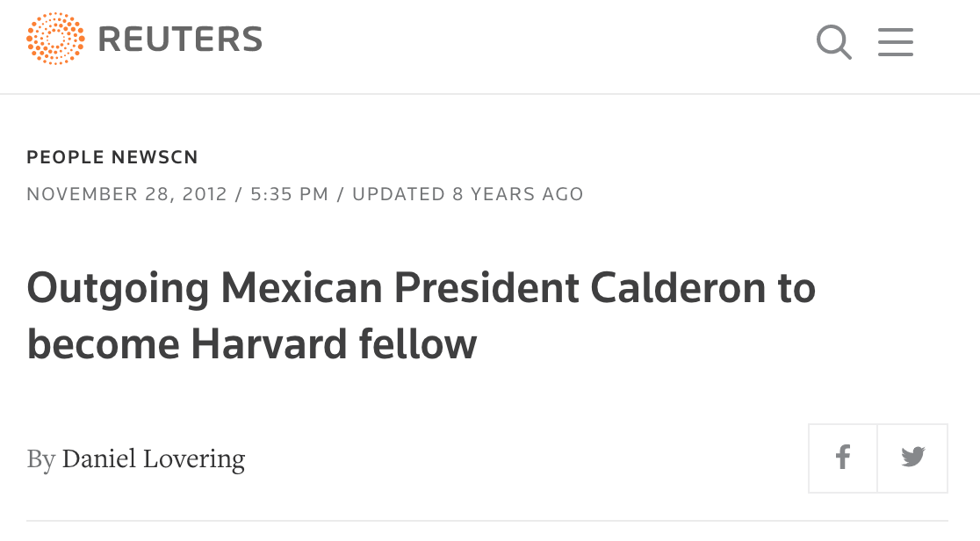Viewport: 980px width, 541px height.
Task: Share the article on Facebook
Action: coord(842,458)
